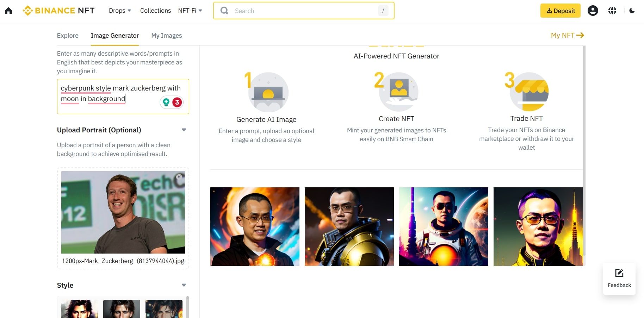This screenshot has width=644, height=318.
Task: Click the green lightbulb icon in the prompt box
Action: coord(166,102)
